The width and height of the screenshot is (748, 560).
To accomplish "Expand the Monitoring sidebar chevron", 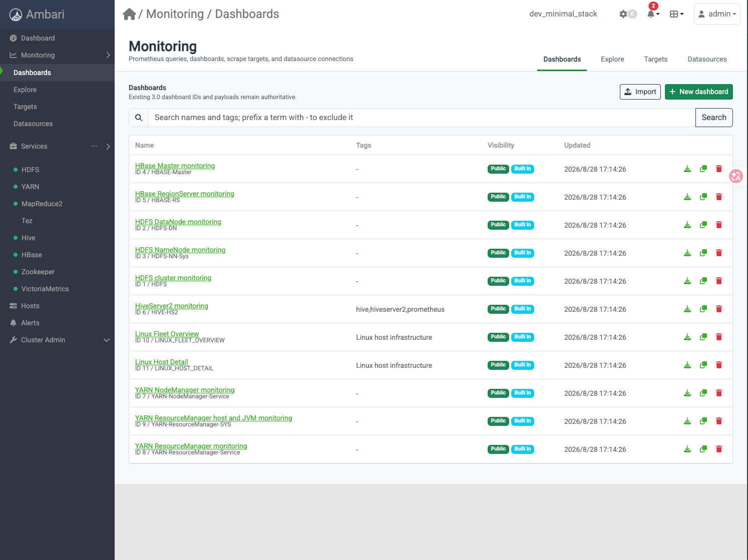I will (x=108, y=55).
